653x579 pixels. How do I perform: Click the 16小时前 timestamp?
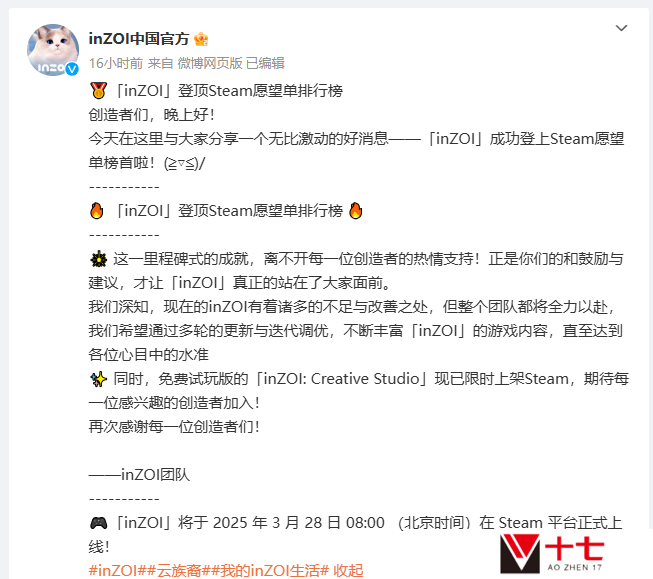[x=116, y=63]
